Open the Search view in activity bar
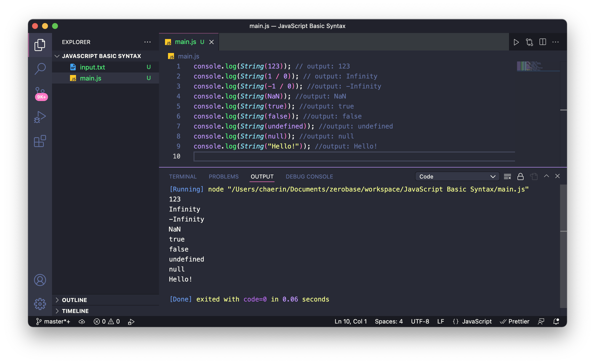Screen dimensions: 595x364 pyautogui.click(x=40, y=68)
